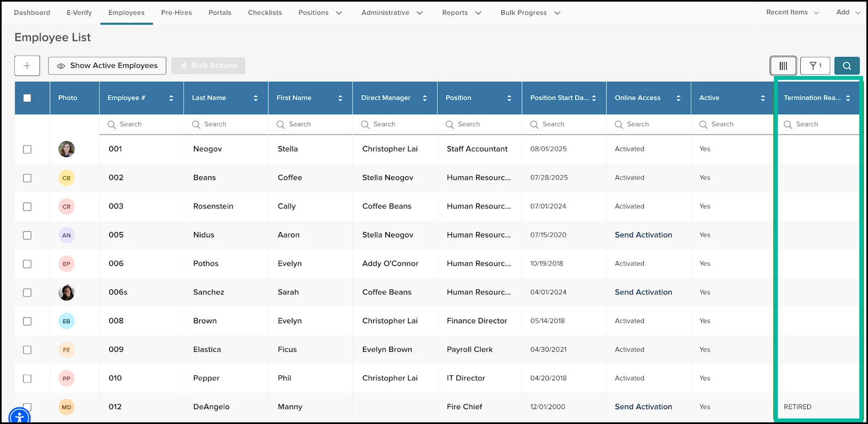Open the column chooser icon
The image size is (868, 424).
783,66
